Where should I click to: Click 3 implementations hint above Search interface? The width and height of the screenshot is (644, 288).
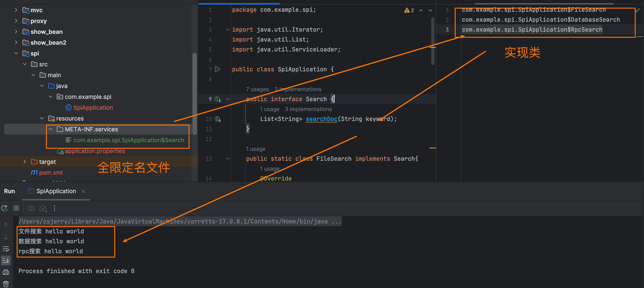[x=298, y=89]
